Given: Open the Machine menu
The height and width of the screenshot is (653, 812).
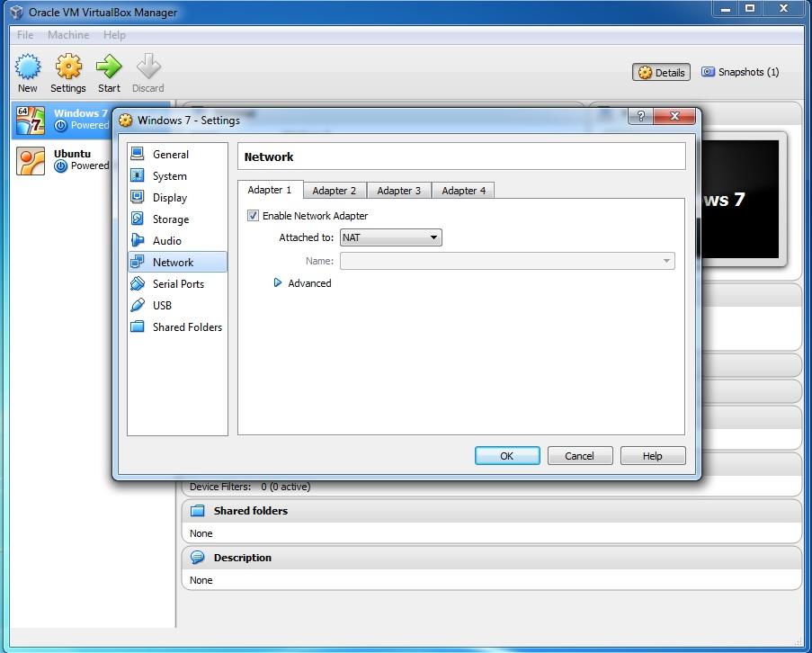Looking at the screenshot, I should click(x=68, y=34).
